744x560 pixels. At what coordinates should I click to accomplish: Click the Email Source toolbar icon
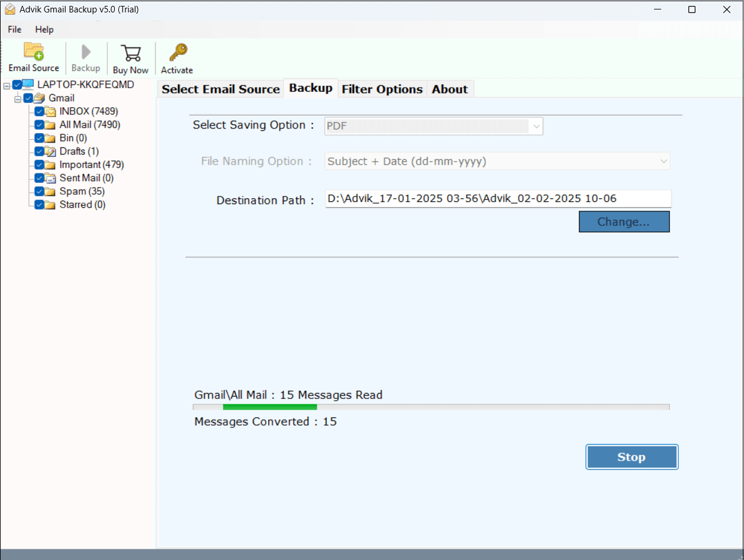point(34,52)
